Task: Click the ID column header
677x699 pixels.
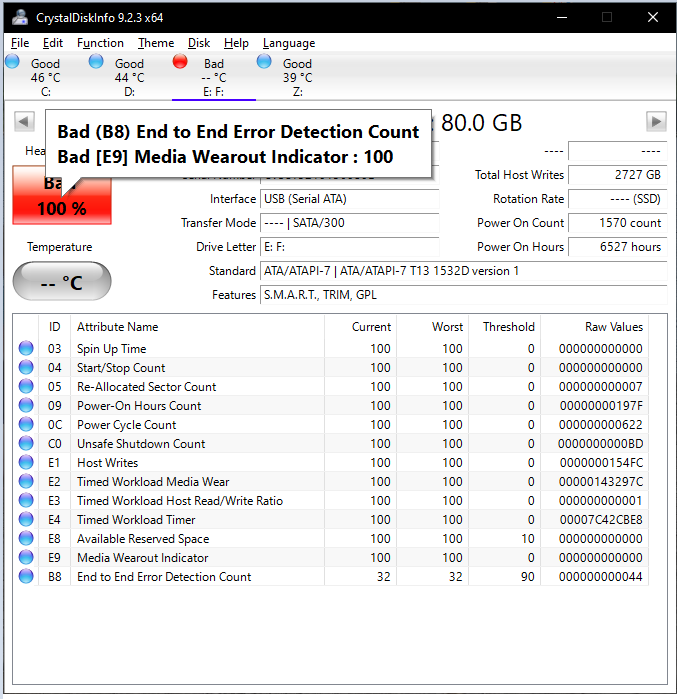Action: [54, 327]
